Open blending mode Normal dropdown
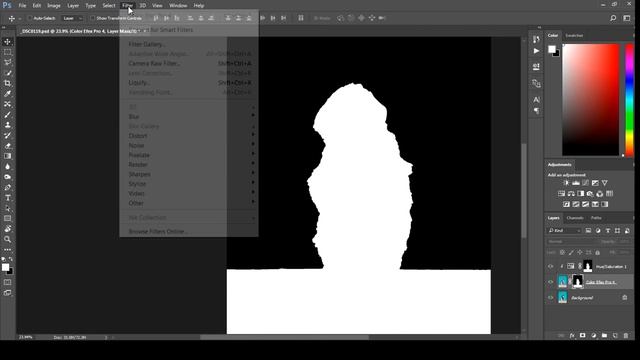The height and width of the screenshot is (360, 640). pos(572,242)
